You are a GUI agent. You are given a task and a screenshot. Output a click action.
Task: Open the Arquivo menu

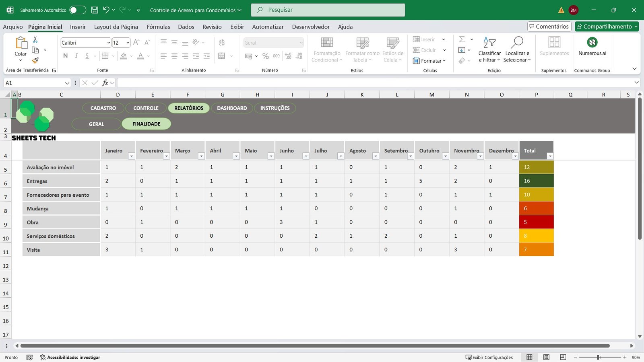click(13, 27)
